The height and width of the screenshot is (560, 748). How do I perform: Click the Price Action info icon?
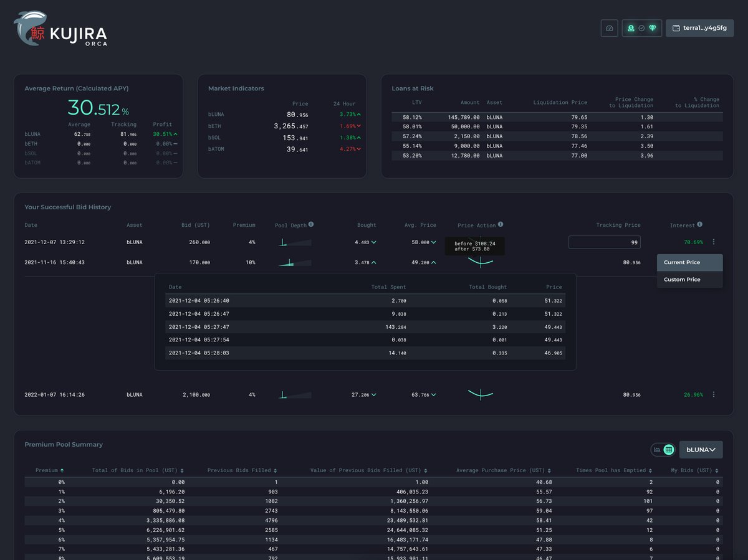[501, 224]
